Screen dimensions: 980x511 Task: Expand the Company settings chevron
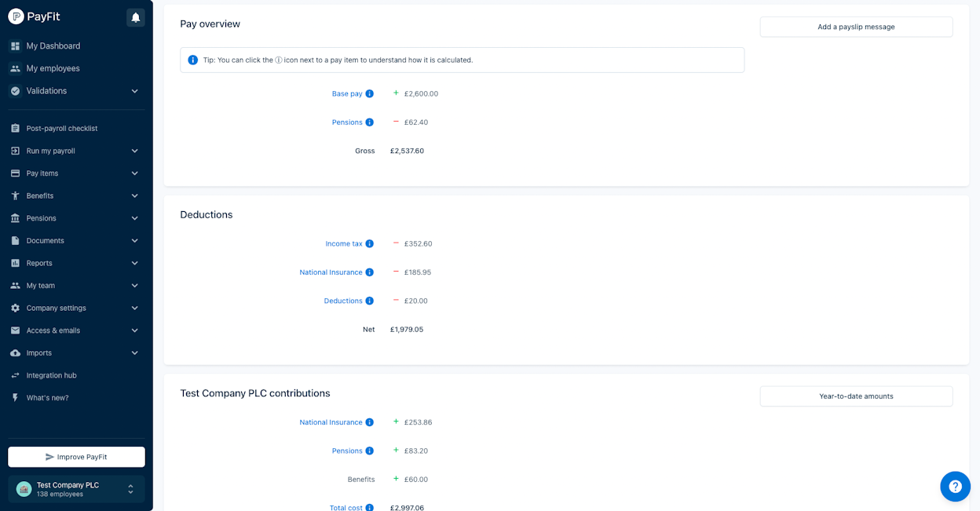click(134, 308)
